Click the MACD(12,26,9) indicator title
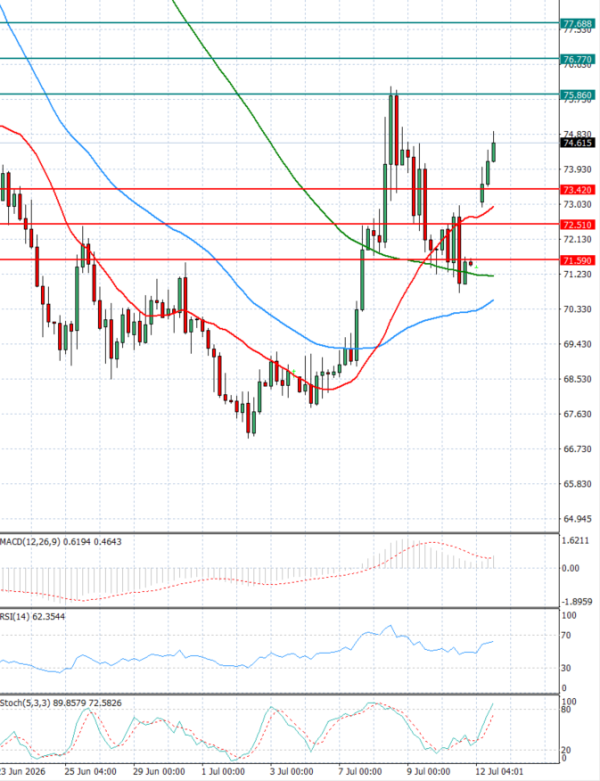 pos(30,541)
